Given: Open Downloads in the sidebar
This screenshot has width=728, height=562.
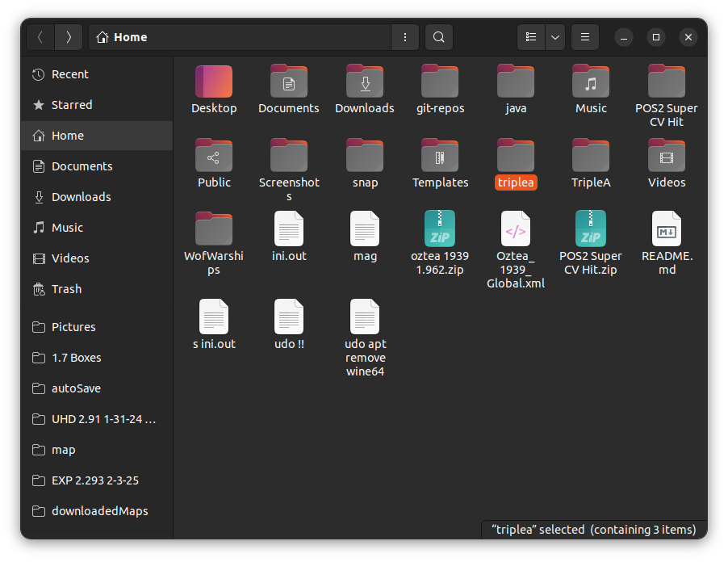Looking at the screenshot, I should [97, 197].
